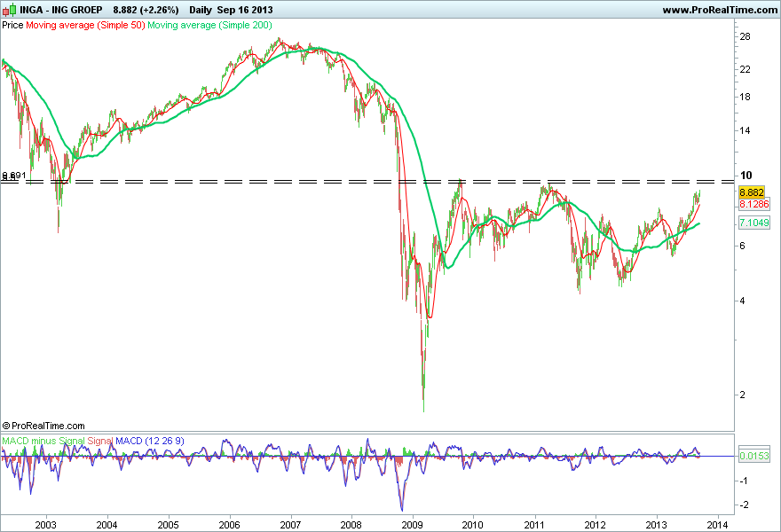This screenshot has height=532, width=781.
Task: Select the 'INGA - ING GROEP' title text
Action: tap(60, 10)
